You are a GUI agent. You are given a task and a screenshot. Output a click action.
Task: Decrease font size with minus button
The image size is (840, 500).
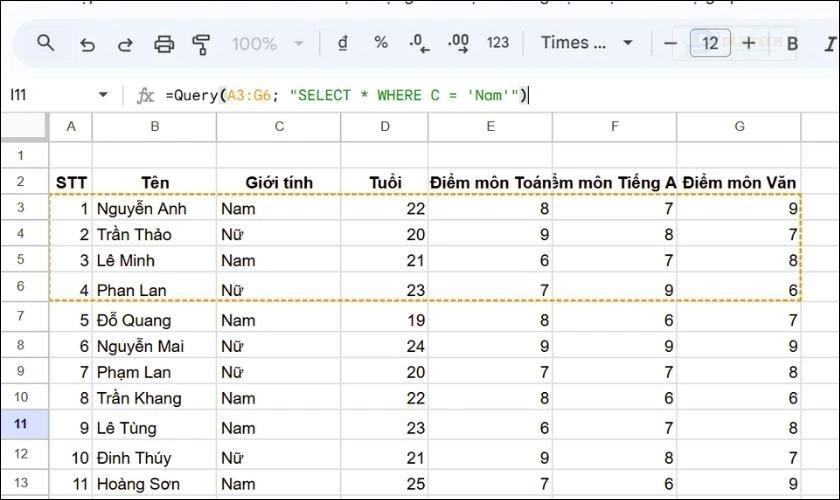click(x=670, y=43)
